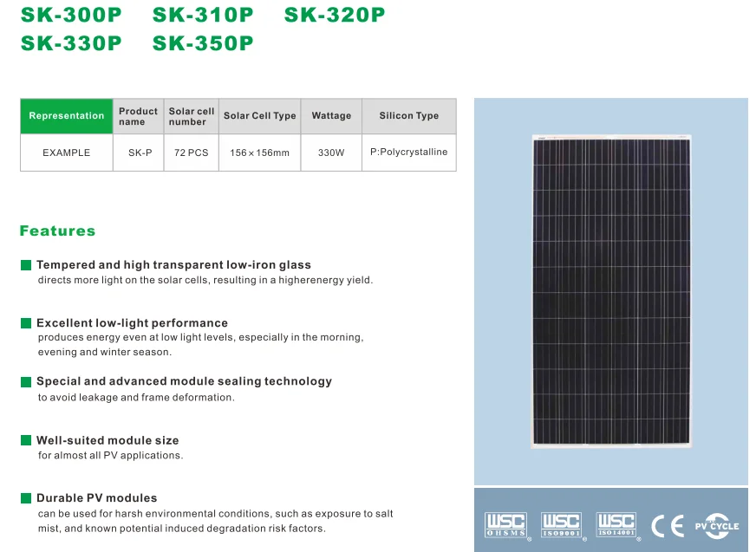Click the PV Cycle logo
This screenshot has height=552, width=756.
[x=717, y=526]
